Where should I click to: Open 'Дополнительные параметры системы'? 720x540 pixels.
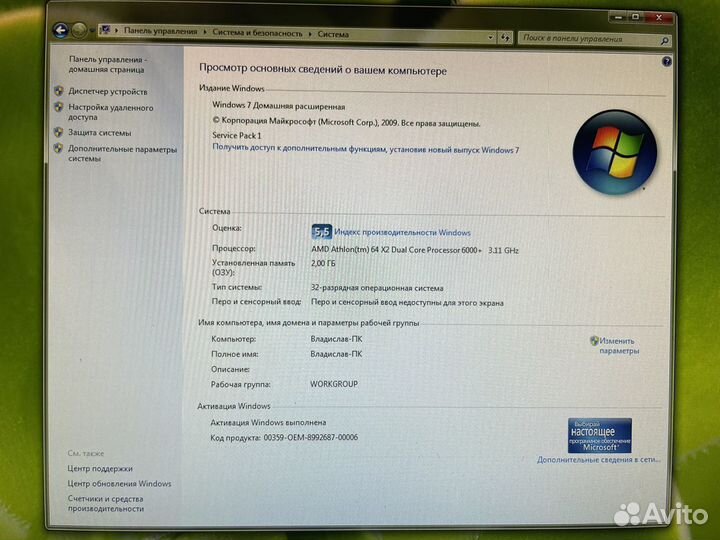[x=122, y=153]
